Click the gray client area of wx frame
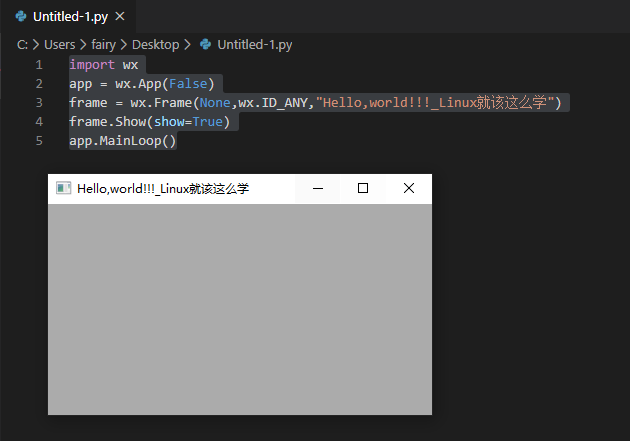This screenshot has height=441, width=630. click(x=240, y=309)
